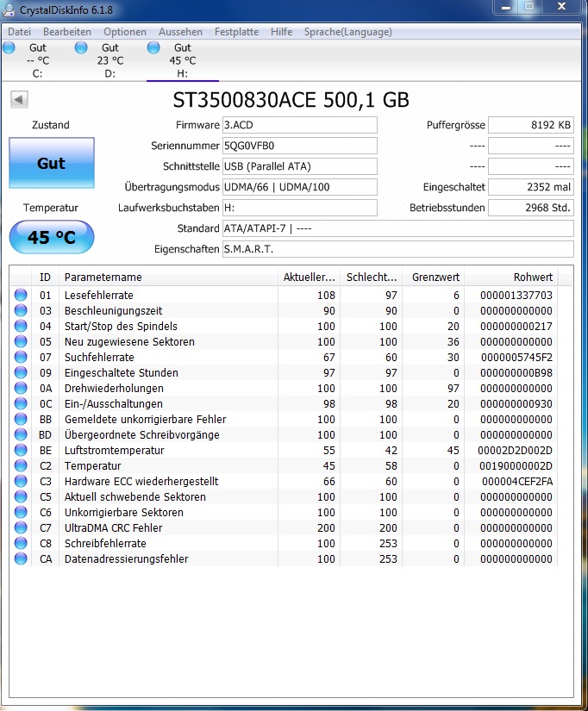
Task: Click raw value 000001337703
Action: pos(516,296)
